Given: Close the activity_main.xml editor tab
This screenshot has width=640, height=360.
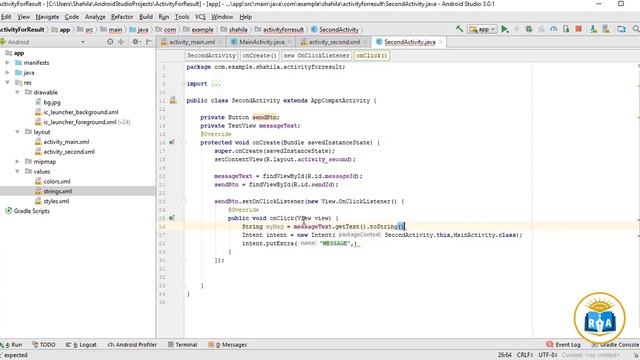Looking at the screenshot, I should [220, 42].
